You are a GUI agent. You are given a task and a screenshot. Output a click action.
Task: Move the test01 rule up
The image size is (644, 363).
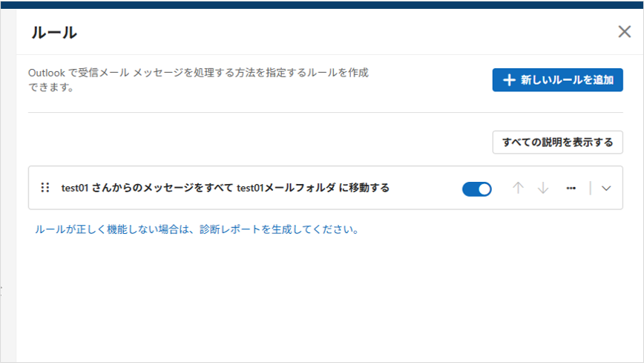click(518, 188)
